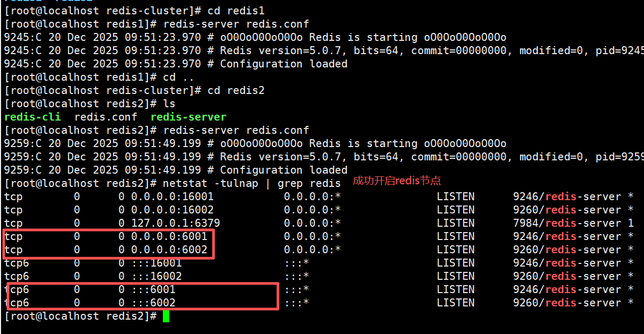Viewport: 644px width, 334px height.
Task: Click the version line ending pid=9245
Action: pyautogui.click(x=324, y=50)
